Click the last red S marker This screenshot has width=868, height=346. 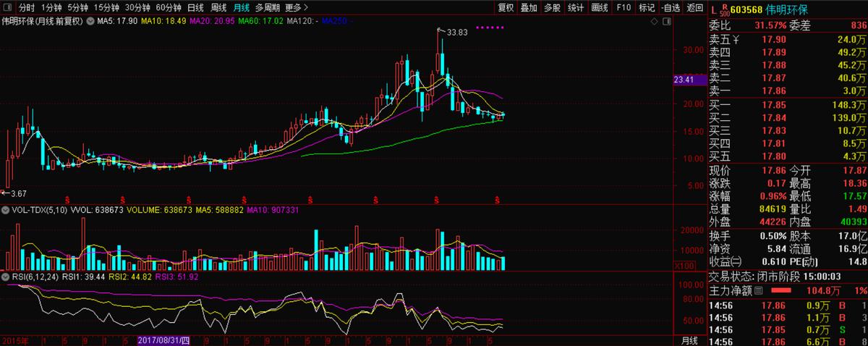tap(497, 198)
